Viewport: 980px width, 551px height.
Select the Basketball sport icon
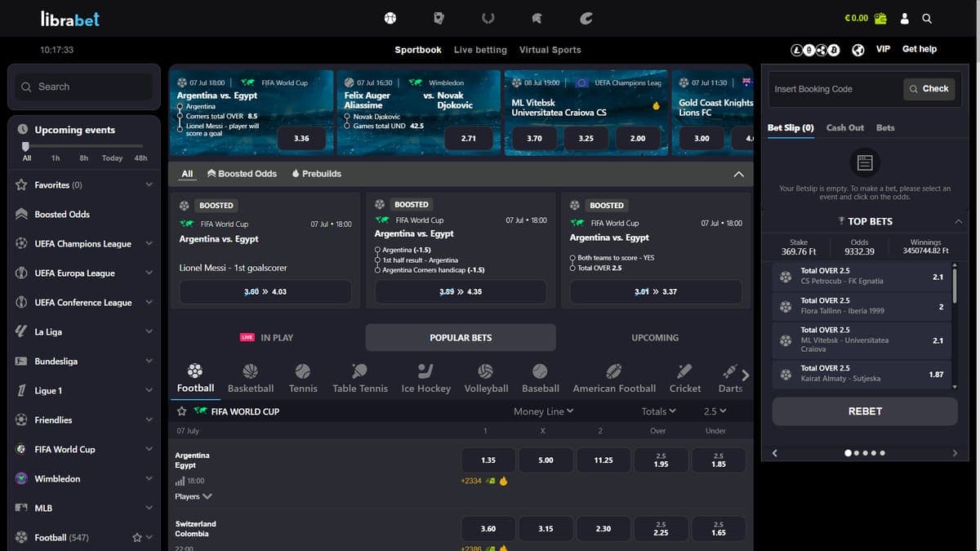pos(250,371)
